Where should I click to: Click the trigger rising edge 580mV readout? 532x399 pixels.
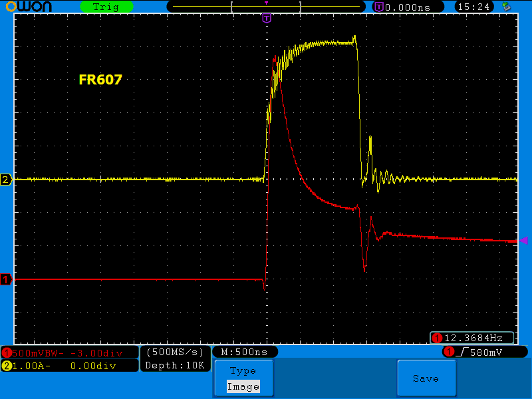point(485,352)
